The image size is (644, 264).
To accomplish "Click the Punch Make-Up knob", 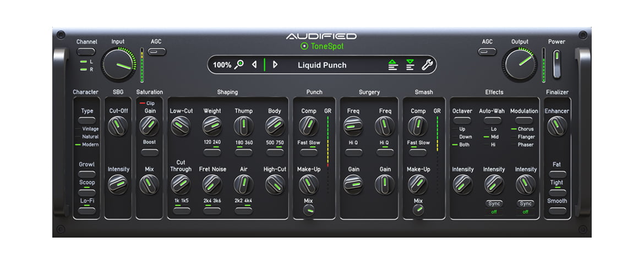I will tap(309, 184).
